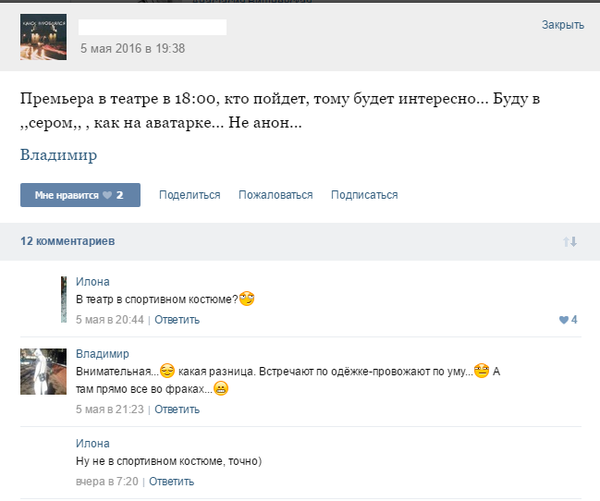The width and height of the screenshot is (600, 501).
Task: Click Владимир's comment avatar thumbnail
Action: [43, 371]
